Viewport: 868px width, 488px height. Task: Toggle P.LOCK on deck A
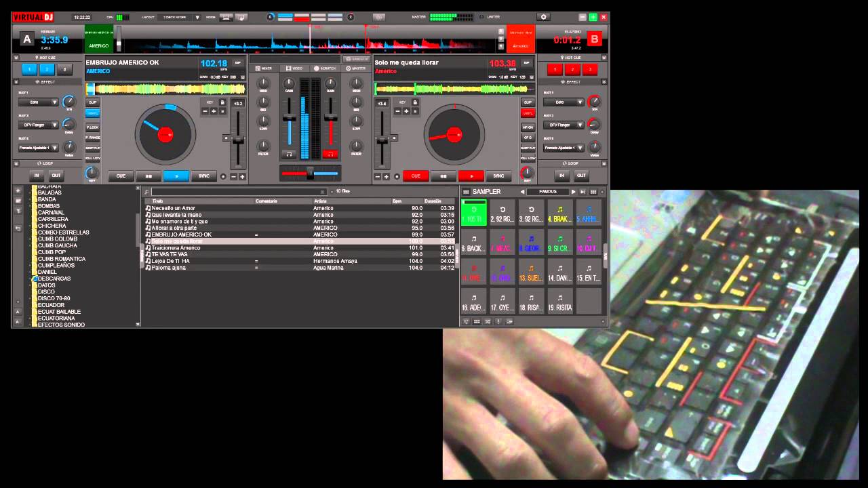93,127
